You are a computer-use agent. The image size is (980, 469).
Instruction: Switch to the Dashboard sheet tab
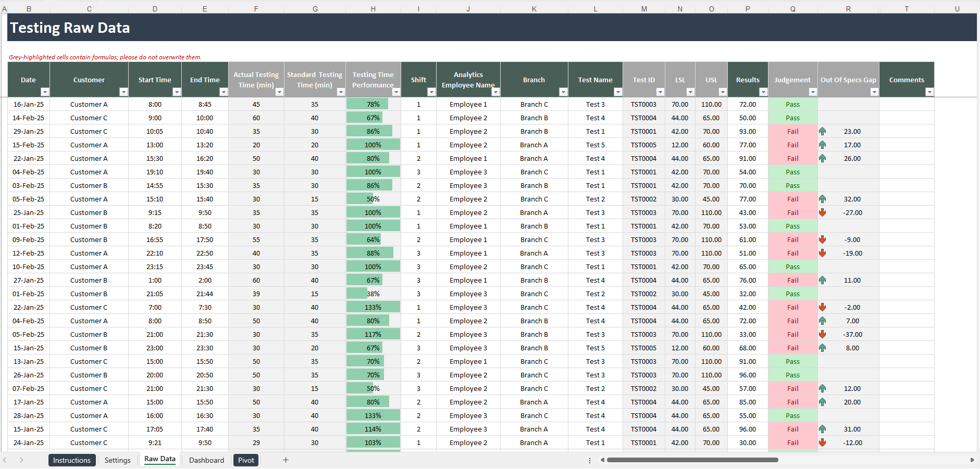(x=206, y=460)
